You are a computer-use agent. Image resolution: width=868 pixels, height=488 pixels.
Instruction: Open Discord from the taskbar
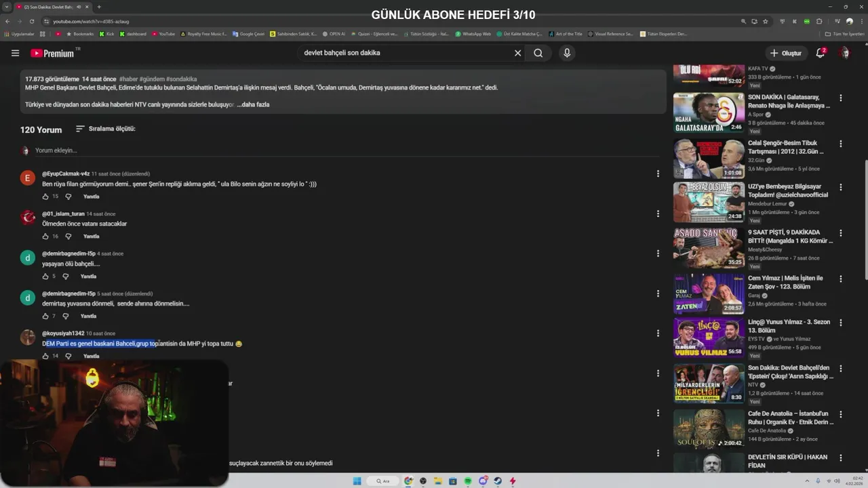[483, 481]
